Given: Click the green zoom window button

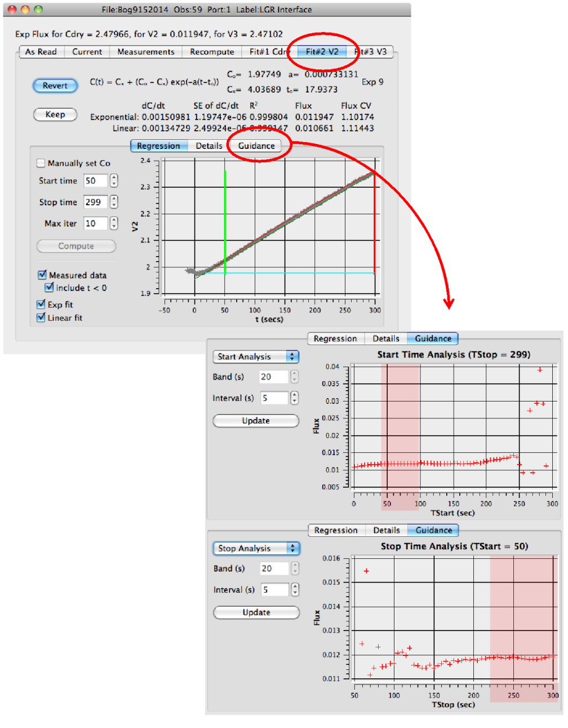Looking at the screenshot, I should [x=38, y=10].
